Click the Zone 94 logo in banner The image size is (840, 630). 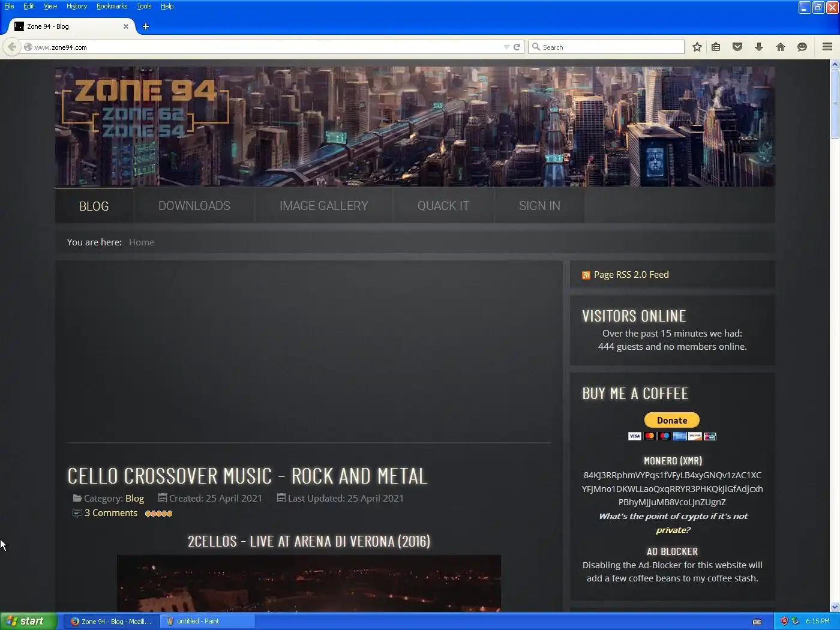[x=145, y=107]
